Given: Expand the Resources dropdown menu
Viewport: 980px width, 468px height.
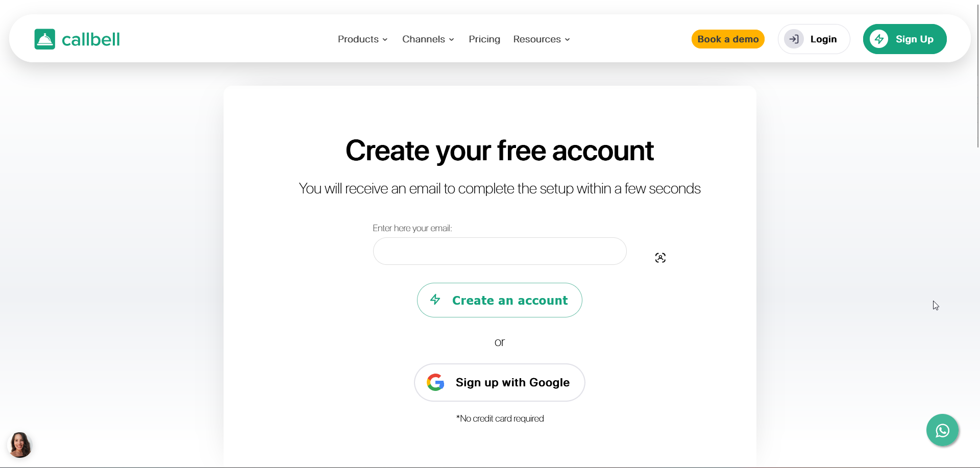Looking at the screenshot, I should pyautogui.click(x=541, y=39).
